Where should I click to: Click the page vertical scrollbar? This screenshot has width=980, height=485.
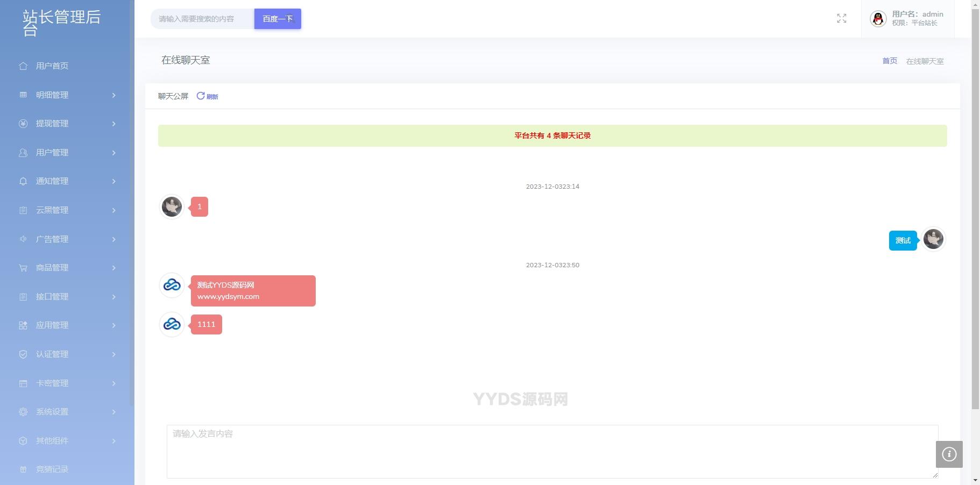[x=975, y=215]
